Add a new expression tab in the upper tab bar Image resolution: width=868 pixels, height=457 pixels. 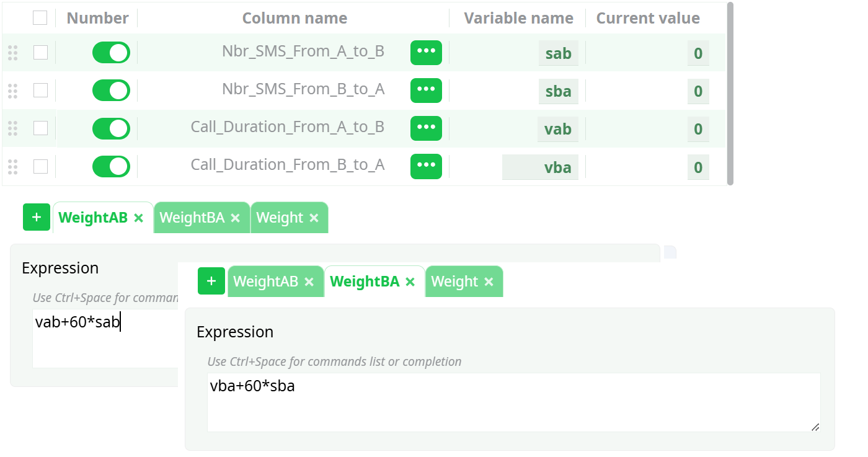(x=37, y=217)
